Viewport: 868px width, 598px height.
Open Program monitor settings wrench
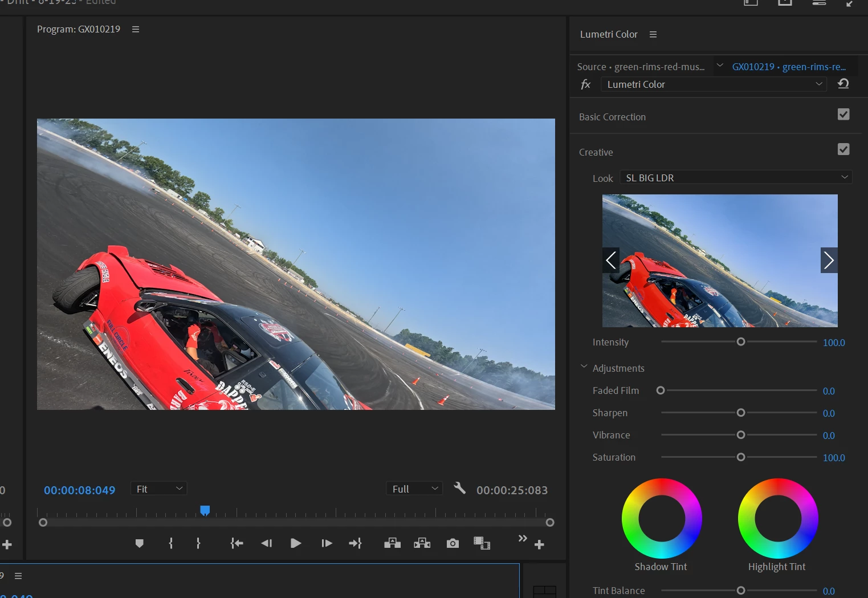tap(460, 488)
